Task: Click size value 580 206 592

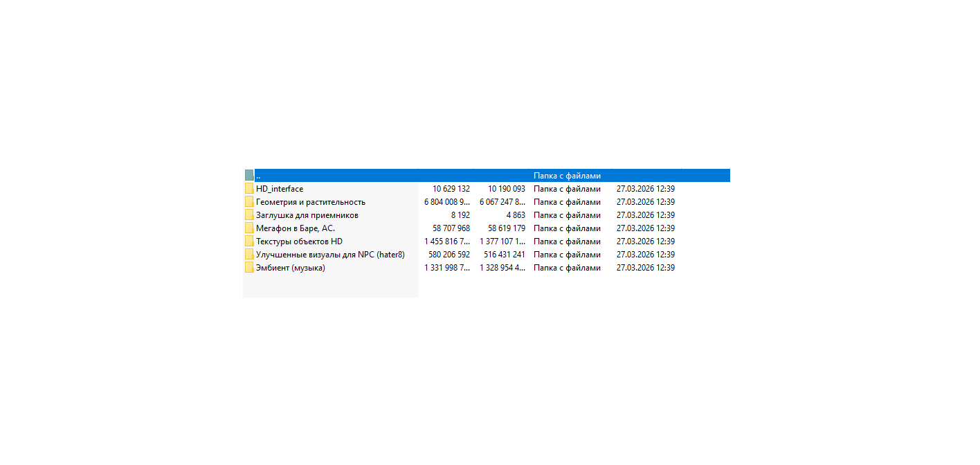Action: pyautogui.click(x=449, y=255)
